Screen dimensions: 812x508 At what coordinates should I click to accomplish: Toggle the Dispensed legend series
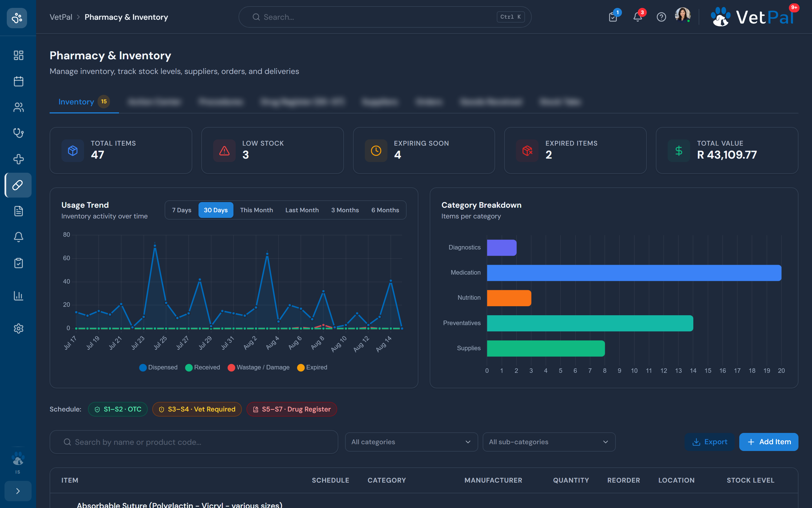(x=158, y=367)
